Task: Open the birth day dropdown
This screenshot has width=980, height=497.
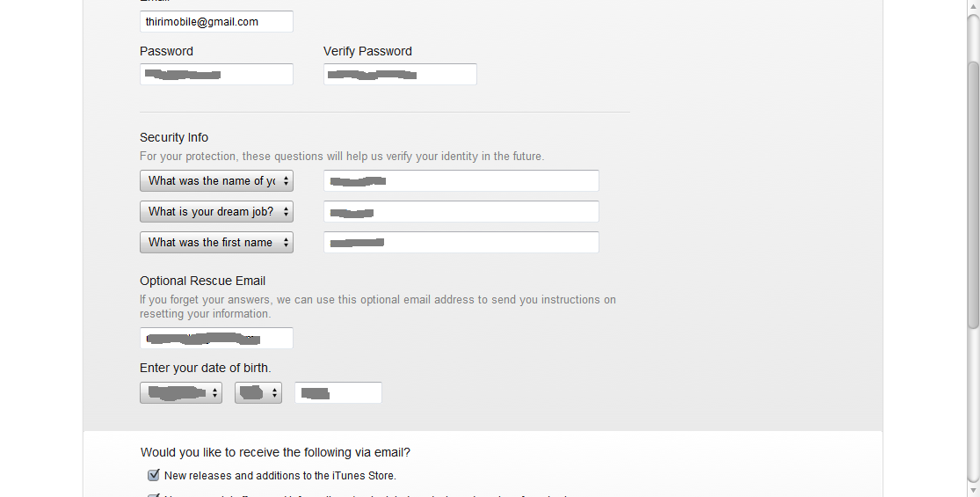Action: point(258,392)
